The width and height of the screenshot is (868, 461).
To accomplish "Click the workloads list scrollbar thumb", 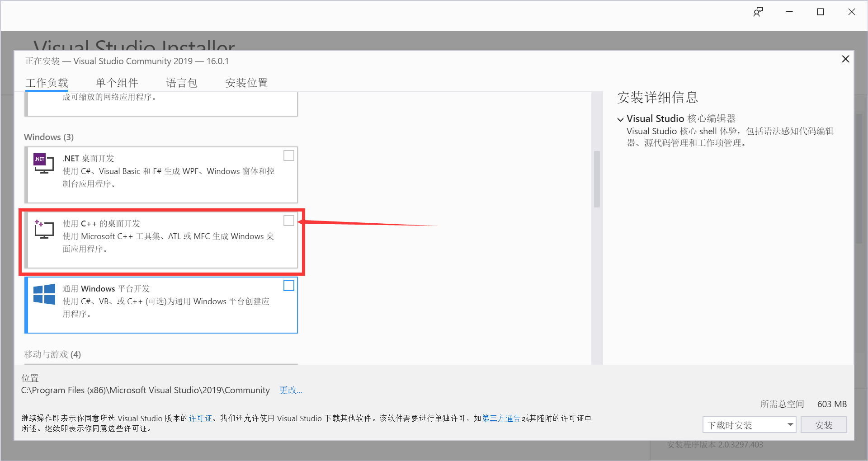I will click(x=597, y=179).
